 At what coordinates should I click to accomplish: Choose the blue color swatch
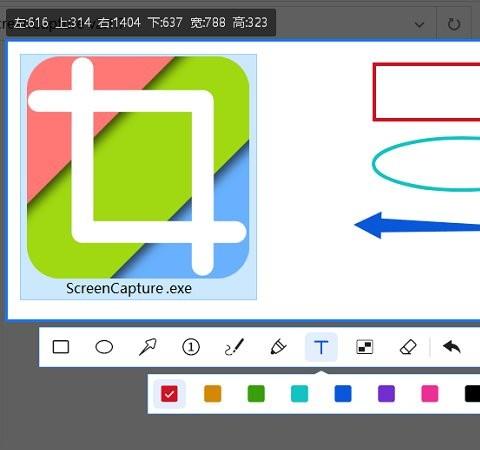343,394
